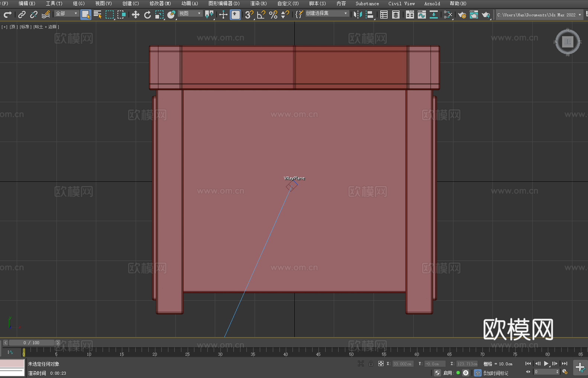This screenshot has width=588, height=378.
Task: Open the 动画(A) menu
Action: (190, 3)
